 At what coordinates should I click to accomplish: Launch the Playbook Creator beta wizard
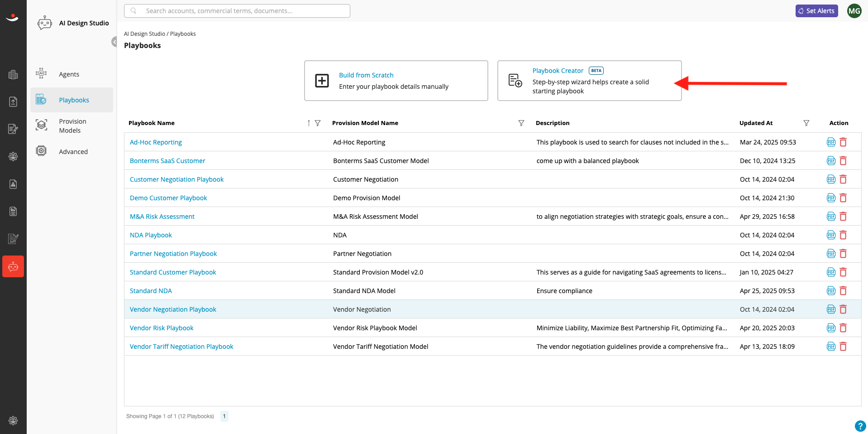coord(589,81)
